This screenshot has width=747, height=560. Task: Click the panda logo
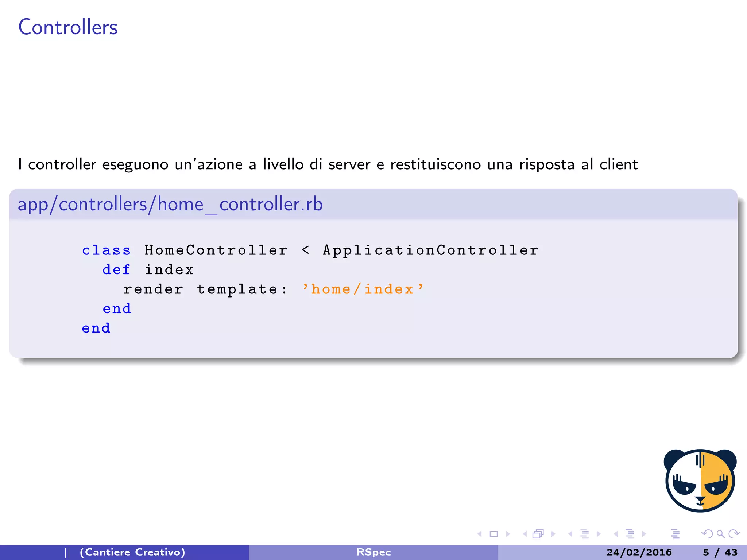tap(700, 481)
